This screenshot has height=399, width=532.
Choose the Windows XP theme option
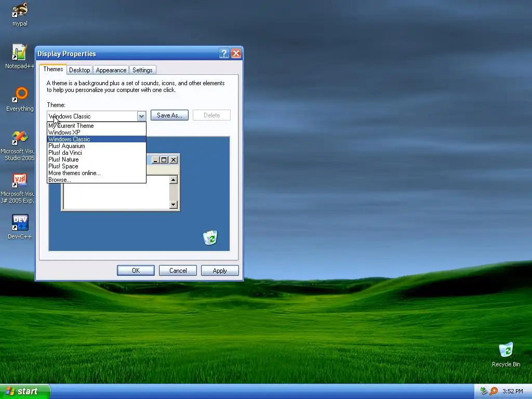point(96,132)
